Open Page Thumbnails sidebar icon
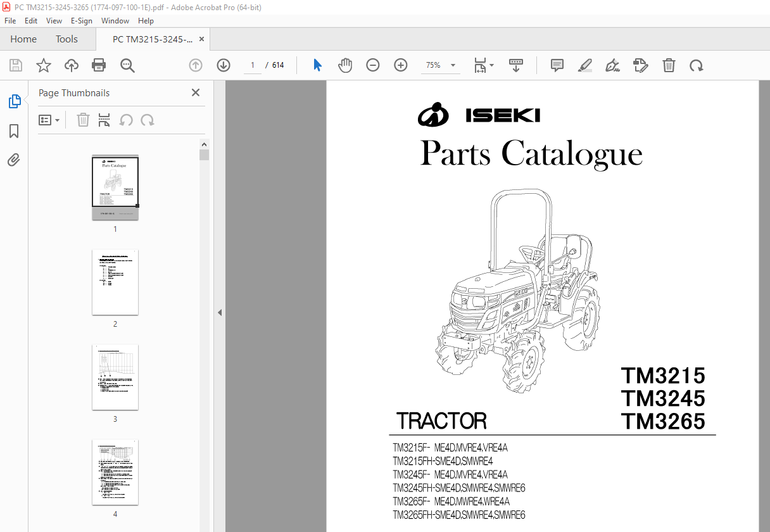This screenshot has width=770, height=532. pyautogui.click(x=14, y=101)
